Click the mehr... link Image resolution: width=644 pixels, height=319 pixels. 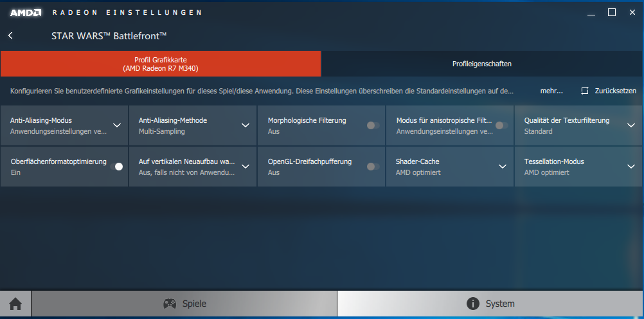click(551, 91)
